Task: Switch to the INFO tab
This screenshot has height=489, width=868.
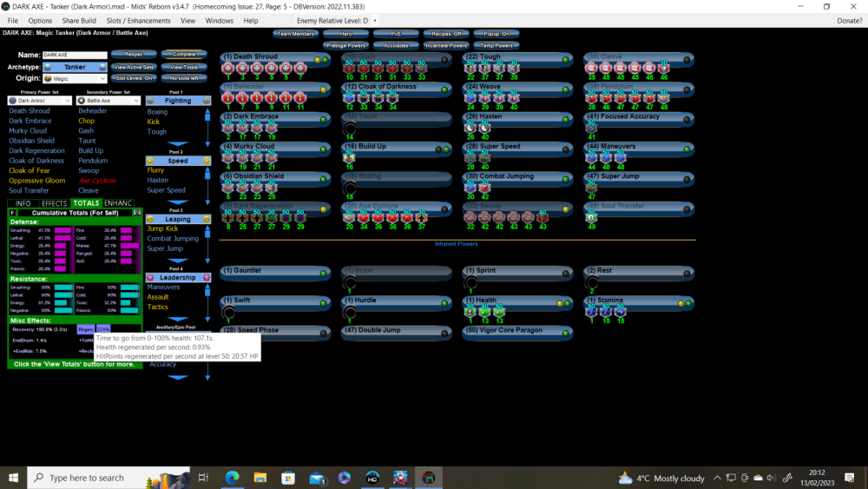Action: [23, 203]
